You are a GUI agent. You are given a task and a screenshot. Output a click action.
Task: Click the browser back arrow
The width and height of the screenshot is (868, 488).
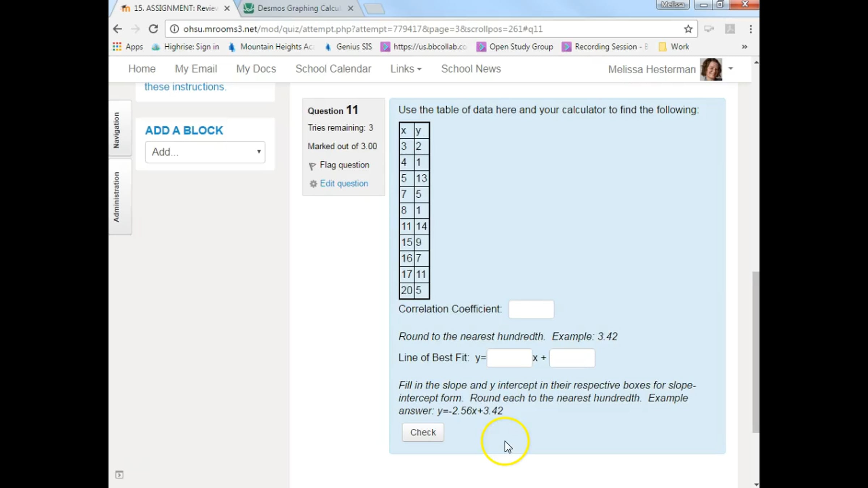pyautogui.click(x=117, y=29)
